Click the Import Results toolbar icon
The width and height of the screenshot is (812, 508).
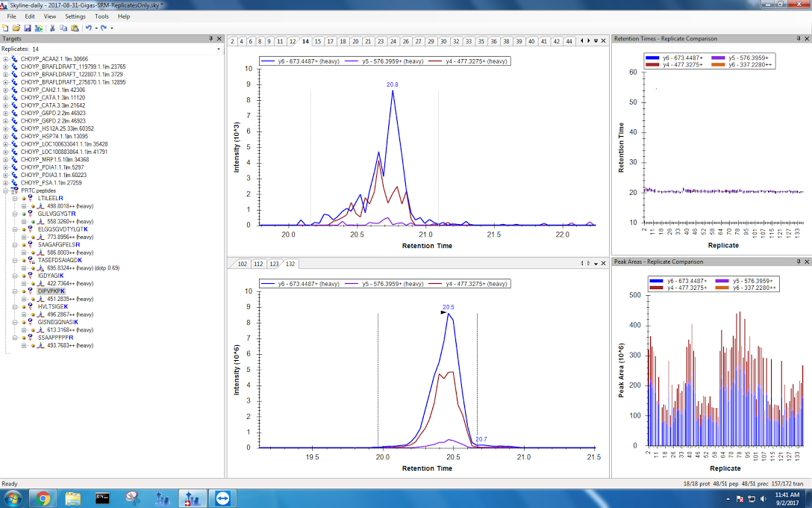click(38, 28)
